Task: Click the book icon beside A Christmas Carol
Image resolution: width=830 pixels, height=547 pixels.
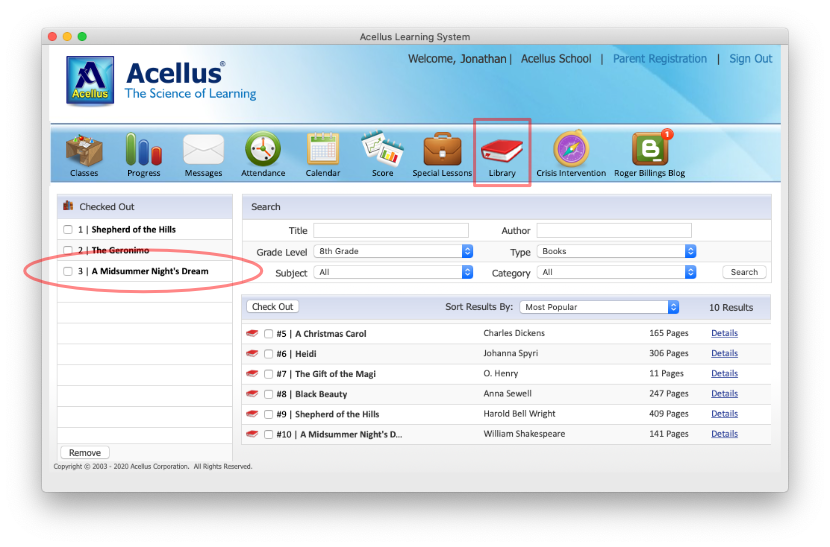Action: (252, 334)
